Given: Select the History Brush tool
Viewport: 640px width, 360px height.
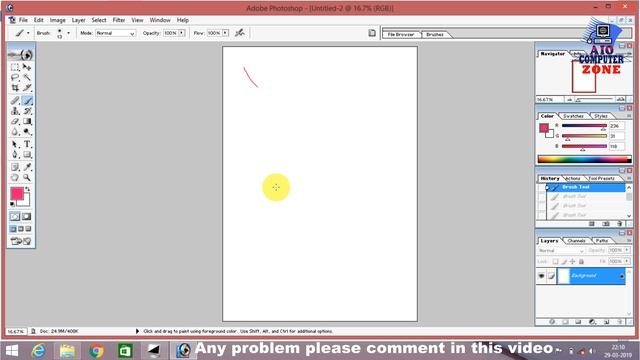Looking at the screenshot, I should 27,111.
